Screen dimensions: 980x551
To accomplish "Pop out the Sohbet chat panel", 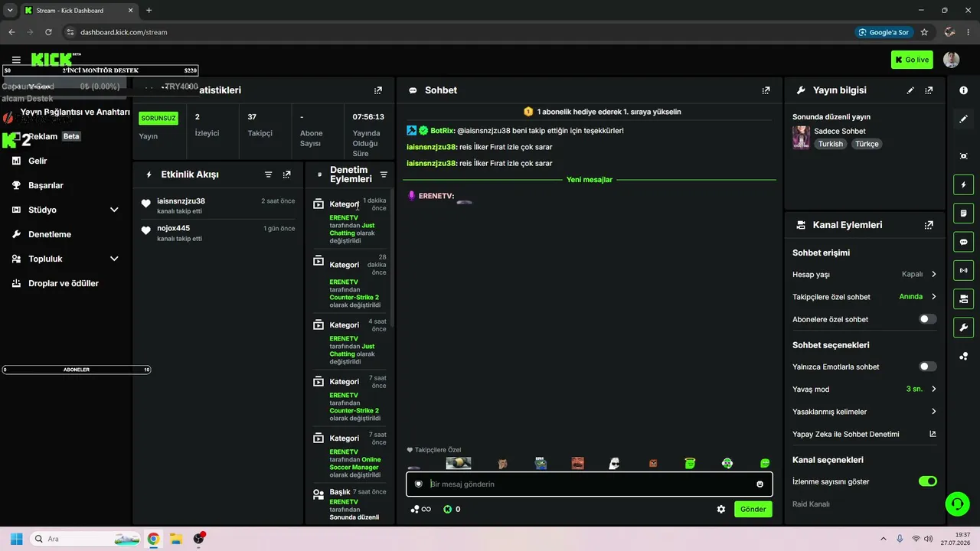I will pos(766,90).
